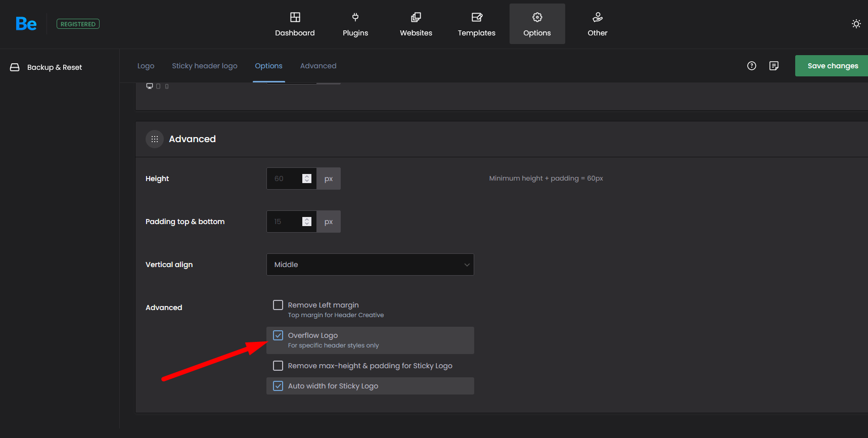Click the px unit next to Padding
The image size is (868, 438).
point(329,222)
